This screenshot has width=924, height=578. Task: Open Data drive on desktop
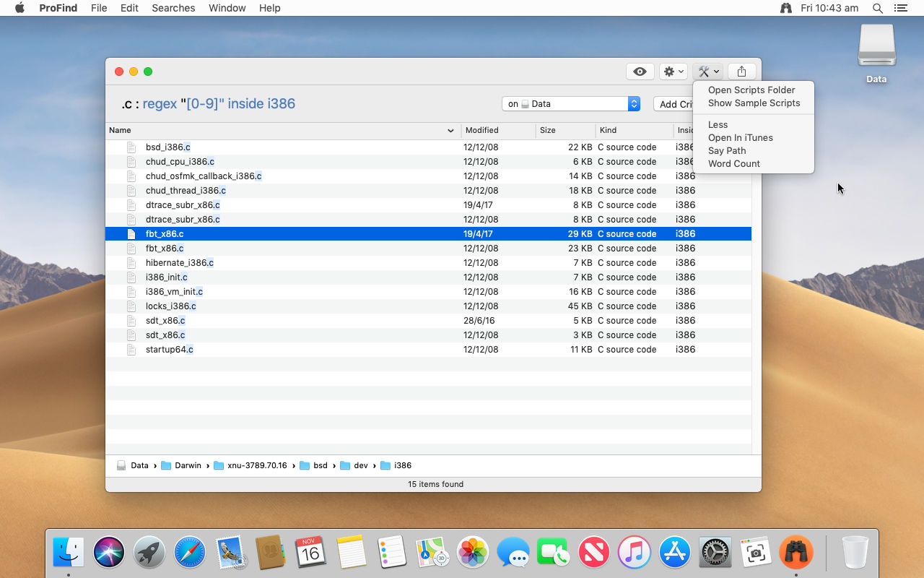[x=876, y=54]
